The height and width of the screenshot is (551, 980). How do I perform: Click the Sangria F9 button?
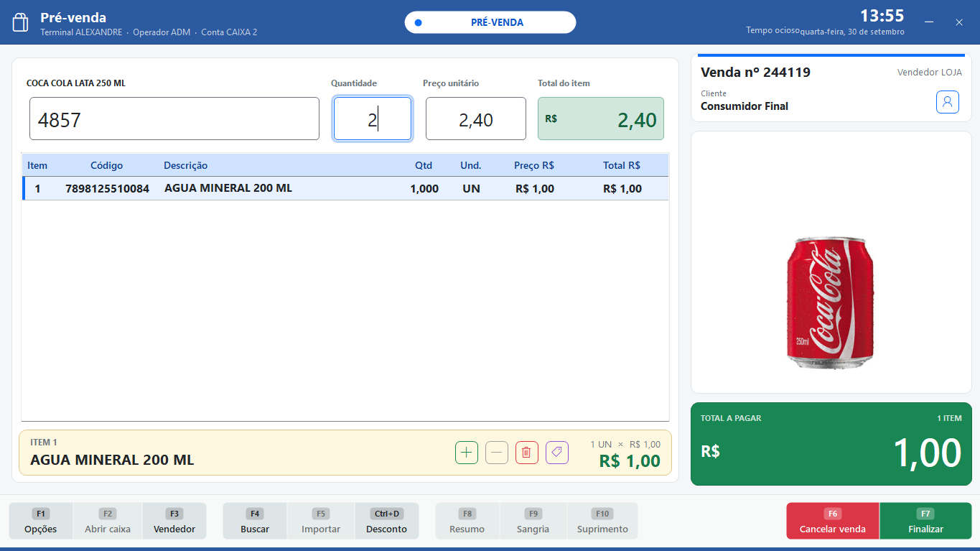point(533,522)
